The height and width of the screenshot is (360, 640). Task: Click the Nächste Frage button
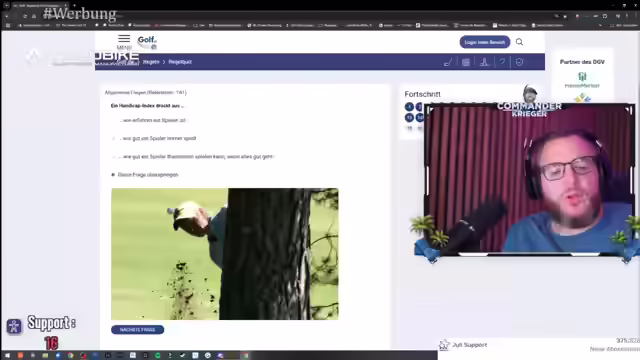click(138, 330)
